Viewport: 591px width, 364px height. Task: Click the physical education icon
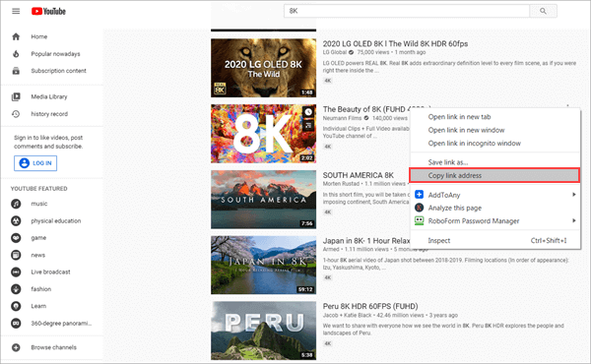pyautogui.click(x=16, y=220)
